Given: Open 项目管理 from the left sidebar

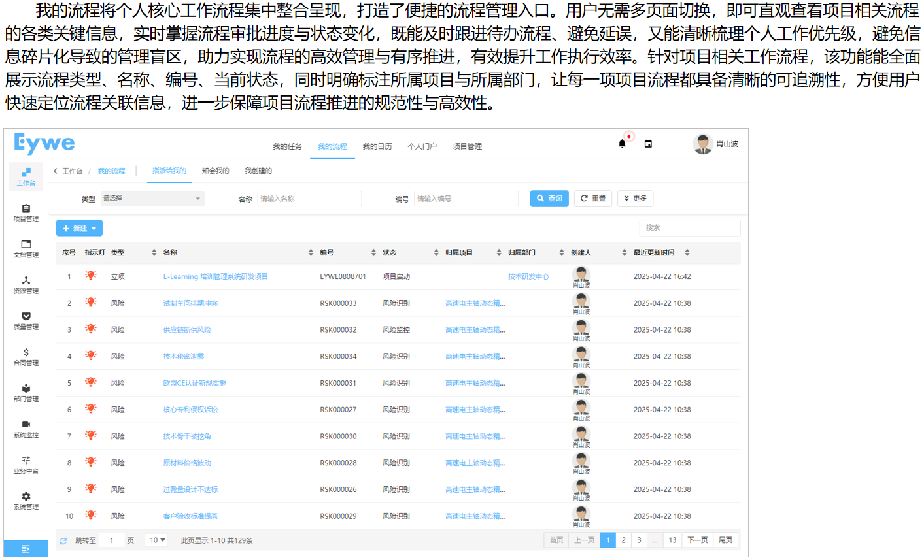Looking at the screenshot, I should [26, 212].
